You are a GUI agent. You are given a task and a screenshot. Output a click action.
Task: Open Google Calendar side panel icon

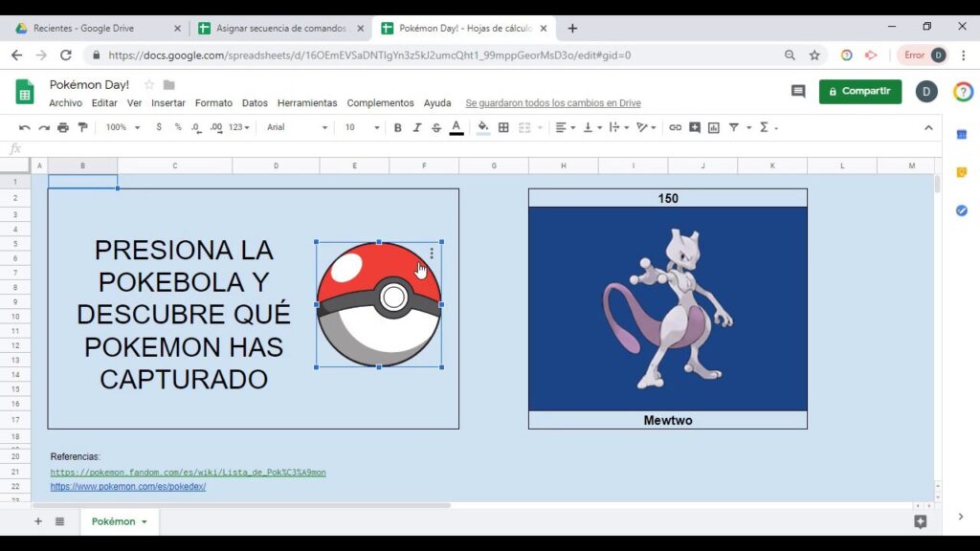click(x=962, y=134)
